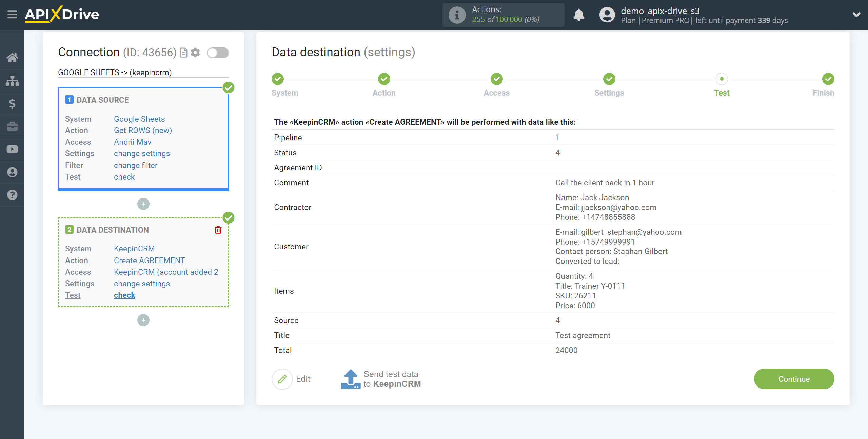The width and height of the screenshot is (868, 439).
Task: Toggle the connection on/off switch
Action: click(218, 53)
